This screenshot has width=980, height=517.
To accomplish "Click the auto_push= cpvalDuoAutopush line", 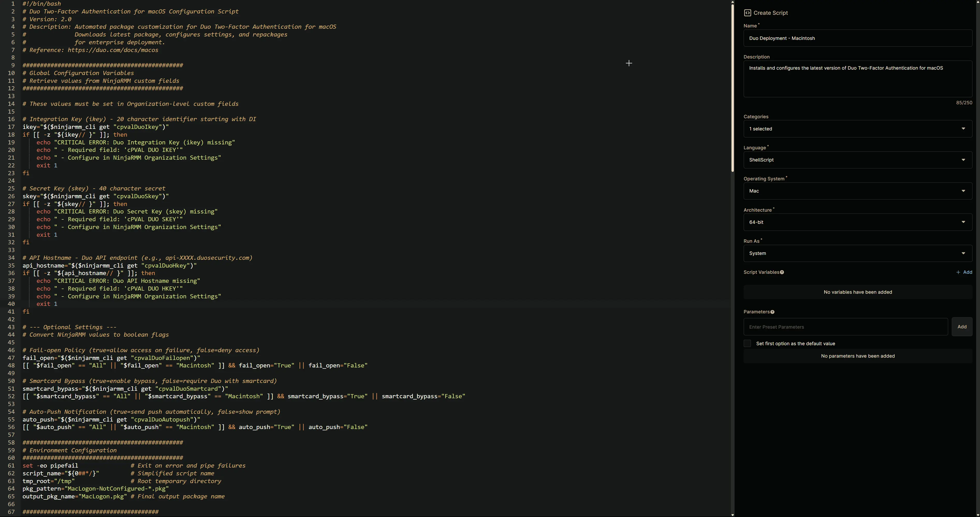I will [111, 420].
